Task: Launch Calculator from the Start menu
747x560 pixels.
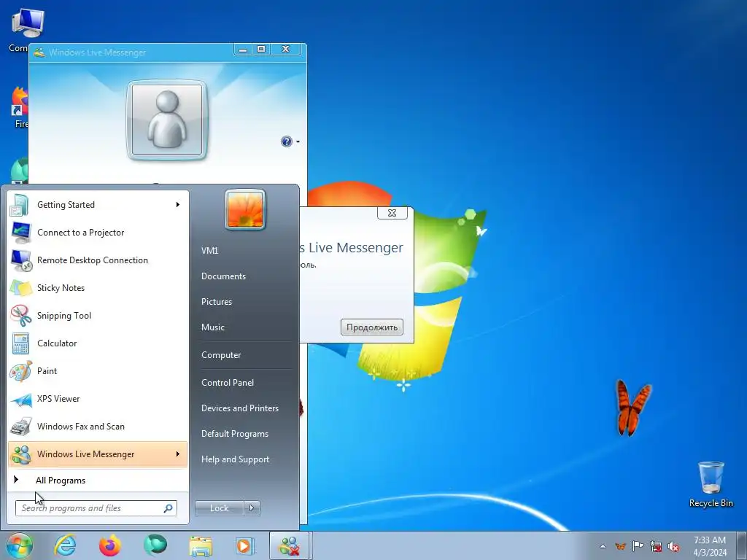Action: (98, 343)
